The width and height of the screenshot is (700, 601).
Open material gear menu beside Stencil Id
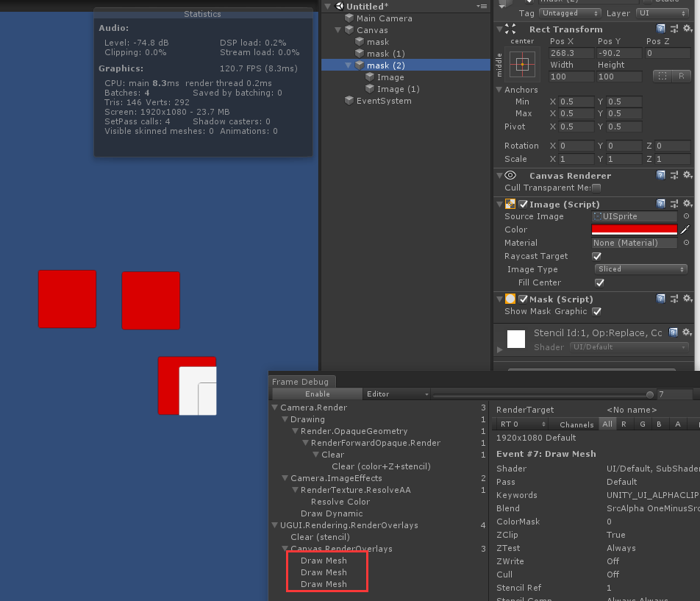pyautogui.click(x=687, y=332)
